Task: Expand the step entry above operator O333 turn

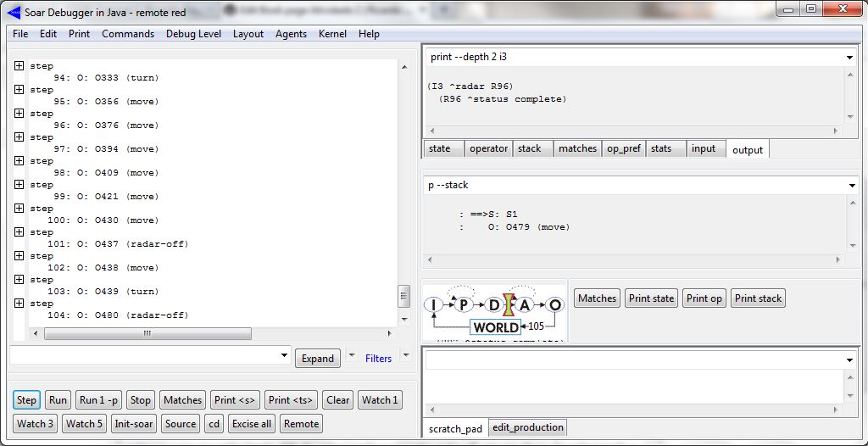Action: 19,65
